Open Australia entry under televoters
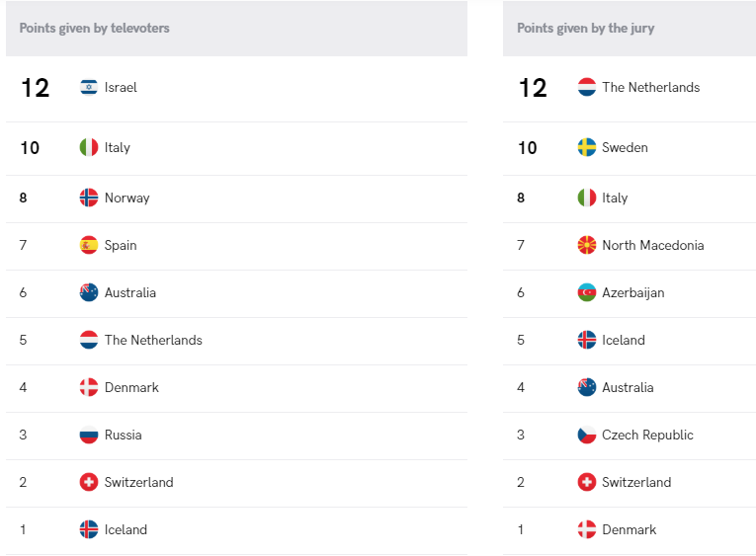The image size is (756, 556). tap(130, 292)
